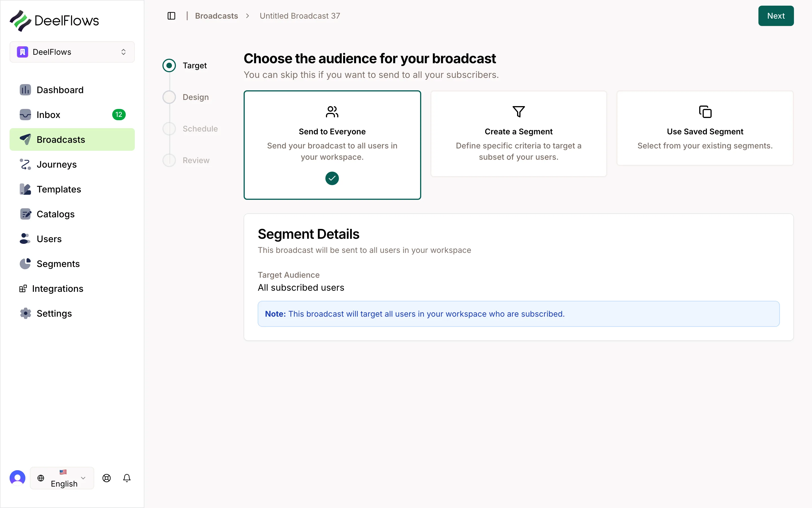Click the DeelFlows logo
The width and height of the screenshot is (812, 508).
click(x=54, y=21)
